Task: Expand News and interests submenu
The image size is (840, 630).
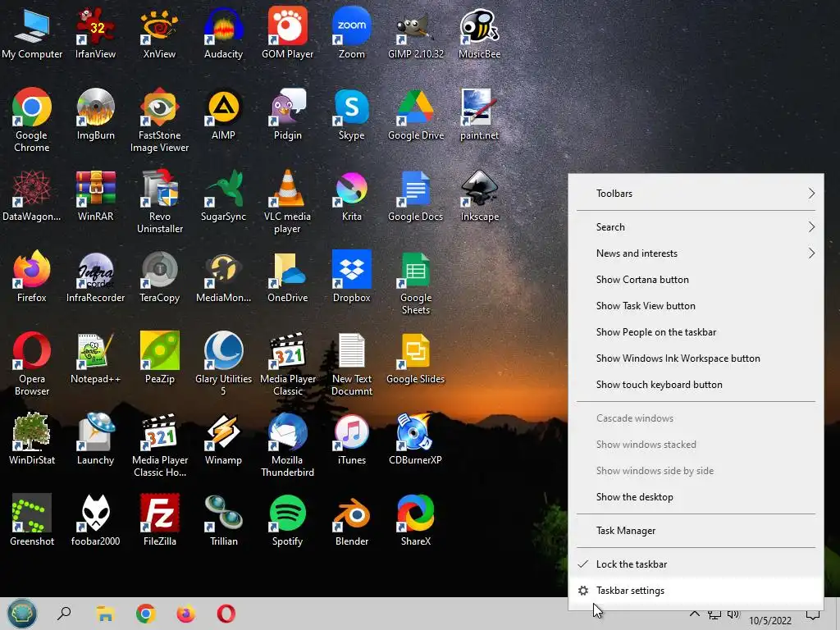Action: pos(696,253)
